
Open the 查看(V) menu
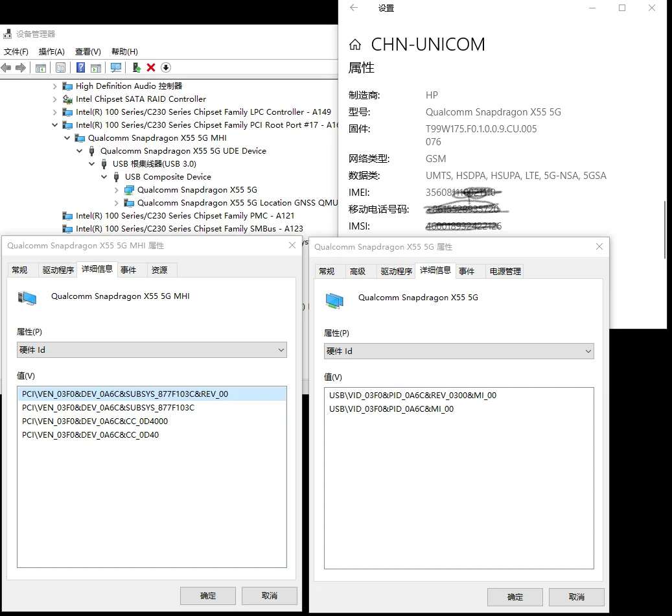coord(88,52)
